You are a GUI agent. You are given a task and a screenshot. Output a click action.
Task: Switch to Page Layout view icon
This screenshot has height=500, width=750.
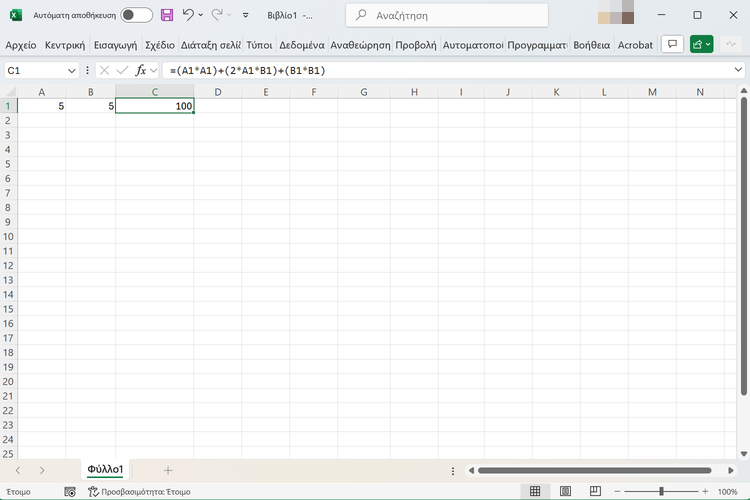[x=565, y=491]
